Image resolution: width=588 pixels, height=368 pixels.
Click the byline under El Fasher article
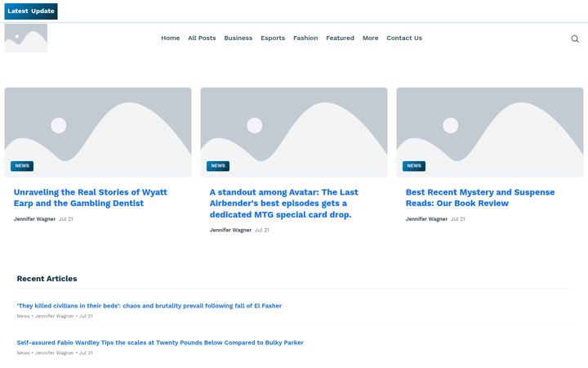55,316
